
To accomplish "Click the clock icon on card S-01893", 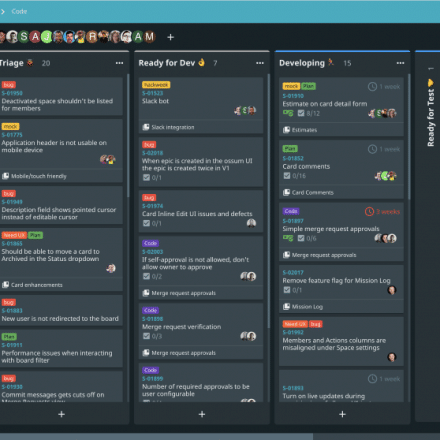I will [x=372, y=379].
